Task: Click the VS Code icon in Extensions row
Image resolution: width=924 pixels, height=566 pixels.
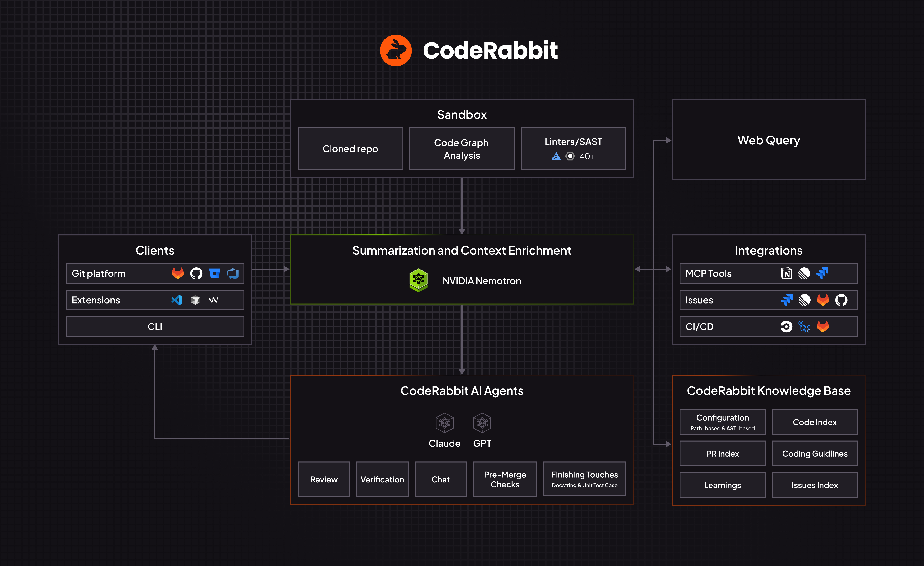Action: click(x=176, y=300)
